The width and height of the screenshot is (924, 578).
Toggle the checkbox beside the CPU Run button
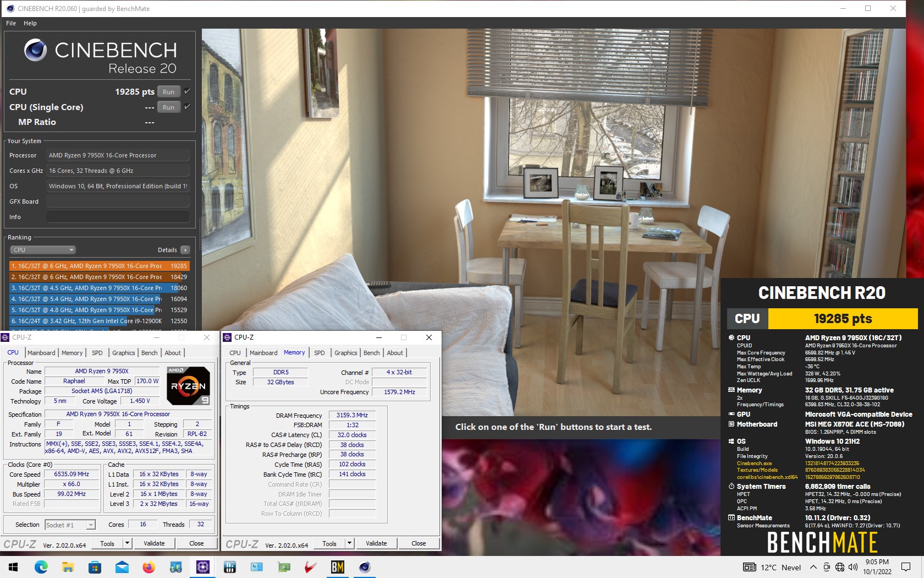(187, 91)
